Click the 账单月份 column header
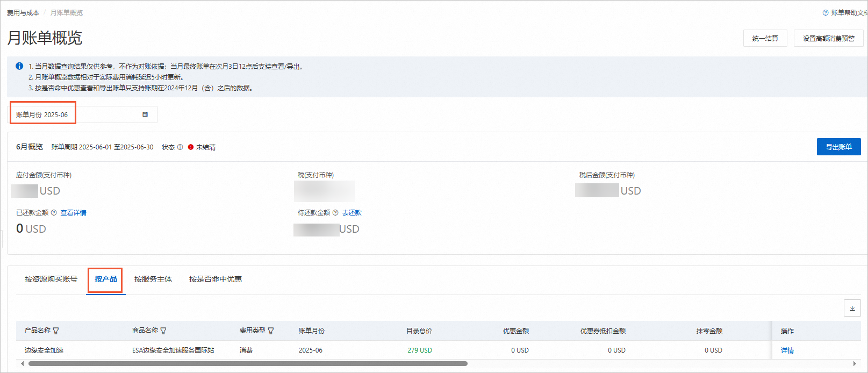The image size is (868, 373). point(312,331)
